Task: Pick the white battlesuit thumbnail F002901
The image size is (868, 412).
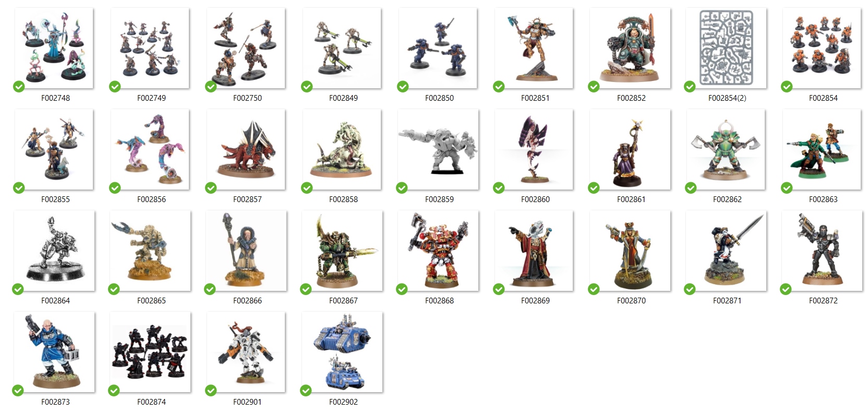Action: (x=246, y=352)
